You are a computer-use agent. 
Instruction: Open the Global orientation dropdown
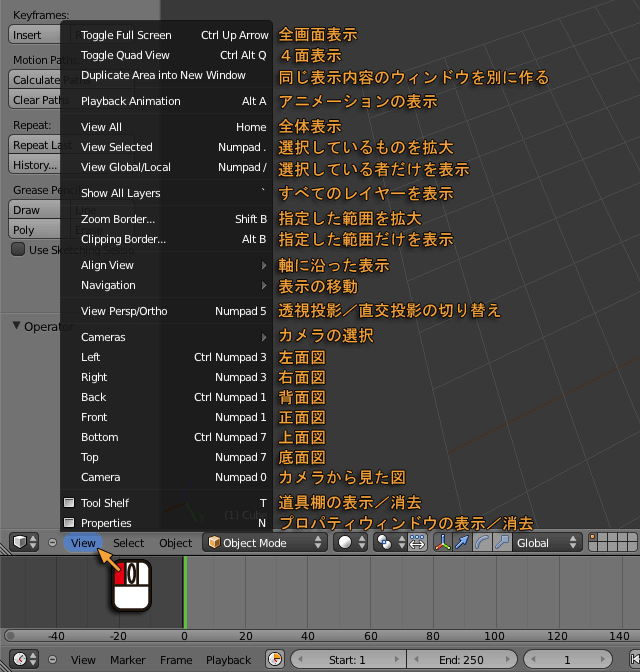547,542
